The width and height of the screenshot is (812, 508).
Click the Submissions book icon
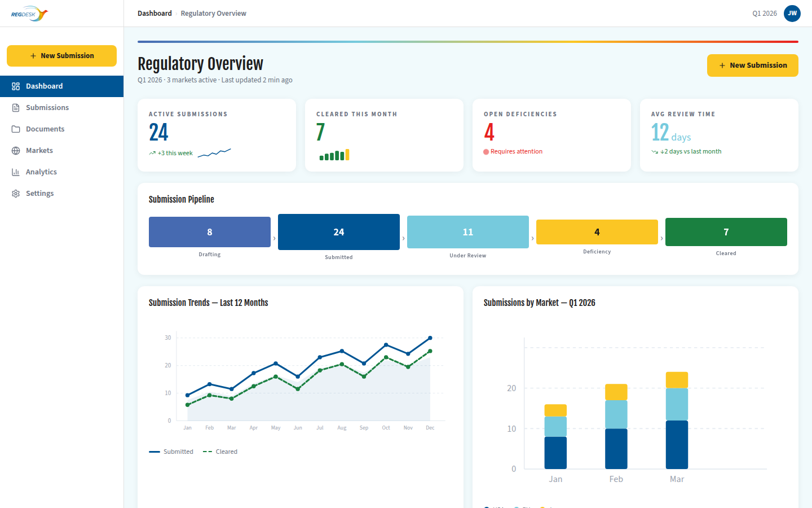pyautogui.click(x=16, y=107)
